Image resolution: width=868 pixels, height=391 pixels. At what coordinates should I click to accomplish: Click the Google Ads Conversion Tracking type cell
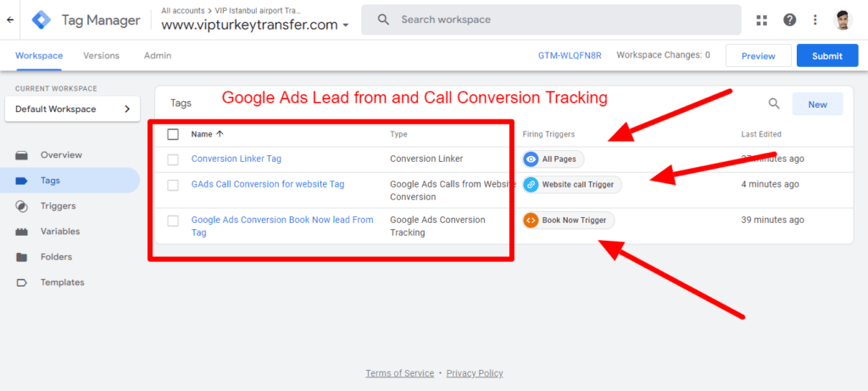coord(438,226)
